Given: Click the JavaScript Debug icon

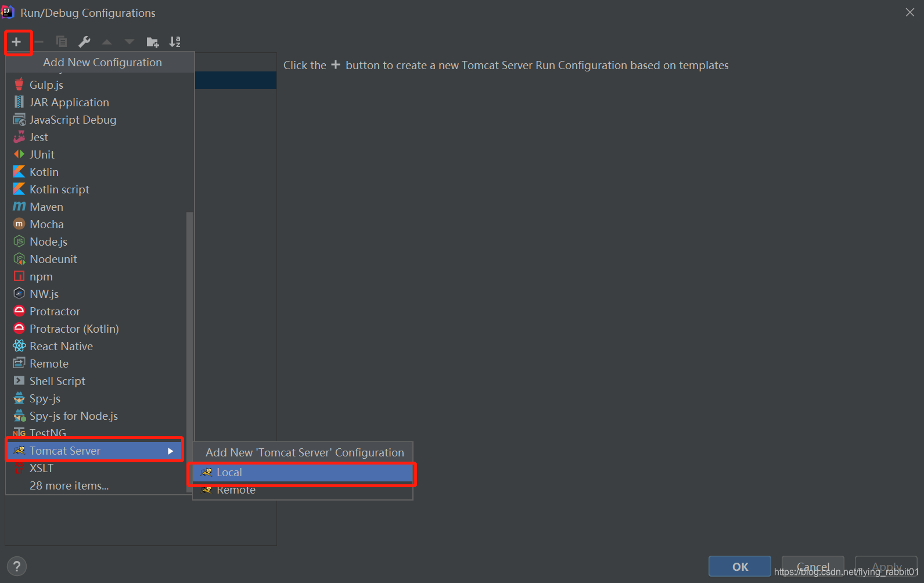Looking at the screenshot, I should [x=19, y=120].
